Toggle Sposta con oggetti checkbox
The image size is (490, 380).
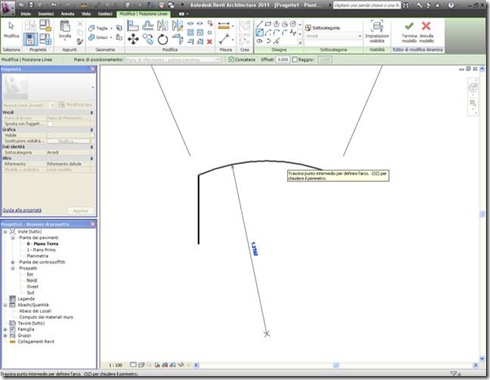(50, 124)
